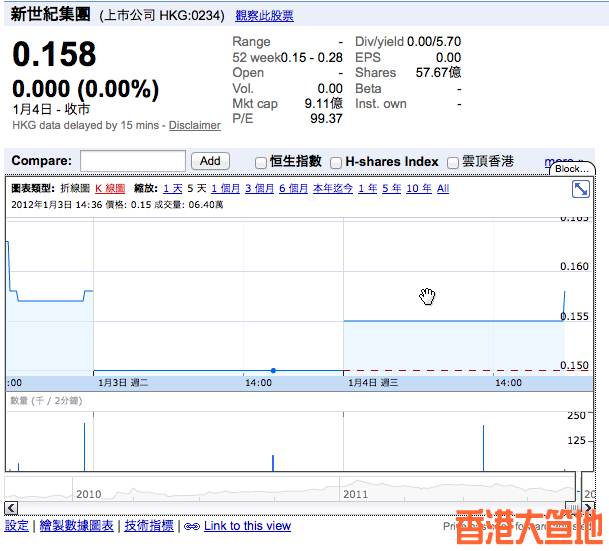609x551 pixels.
Task: Check the 恒生指數 compare checkbox
Action: pos(261,163)
